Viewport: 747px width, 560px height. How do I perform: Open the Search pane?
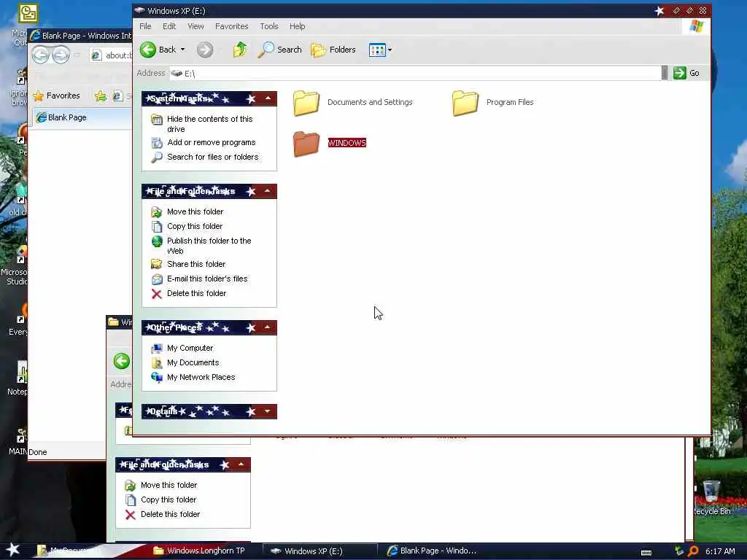[279, 50]
